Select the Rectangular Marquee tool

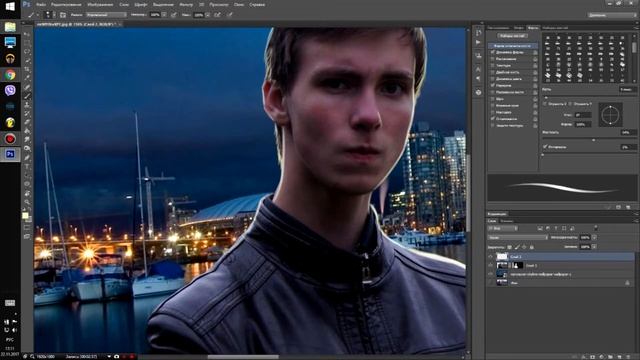click(x=27, y=42)
